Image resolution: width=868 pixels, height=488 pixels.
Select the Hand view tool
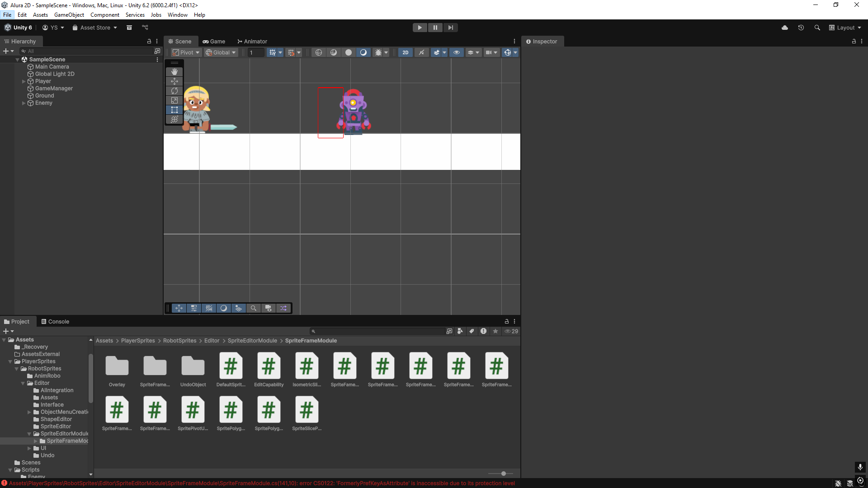click(175, 72)
